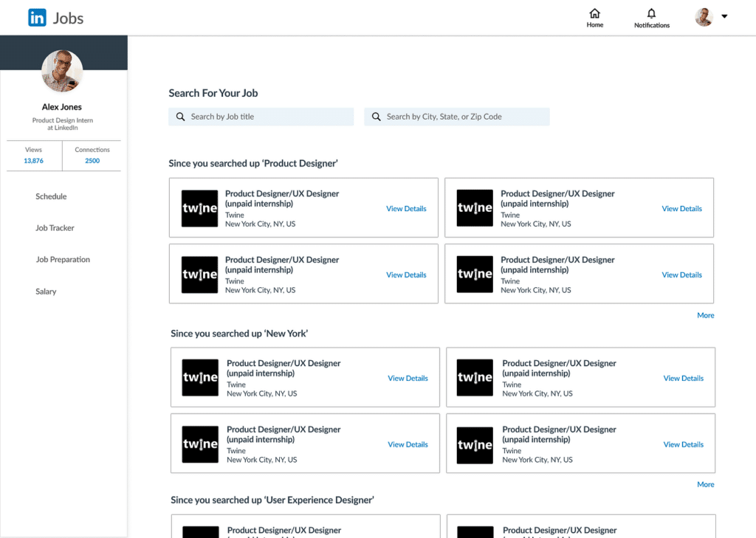Image resolution: width=756 pixels, height=538 pixels.
Task: Click the LinkedIn logo icon
Action: click(37, 18)
